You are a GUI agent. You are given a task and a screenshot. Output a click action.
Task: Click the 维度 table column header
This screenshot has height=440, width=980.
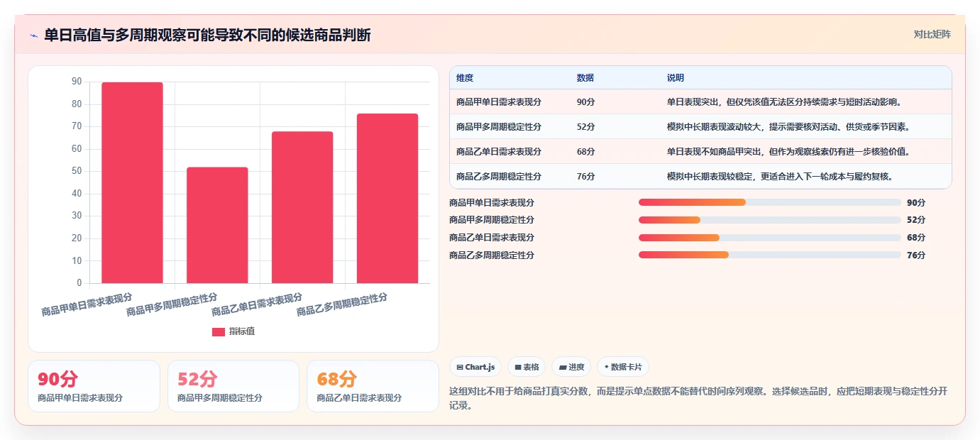point(465,78)
